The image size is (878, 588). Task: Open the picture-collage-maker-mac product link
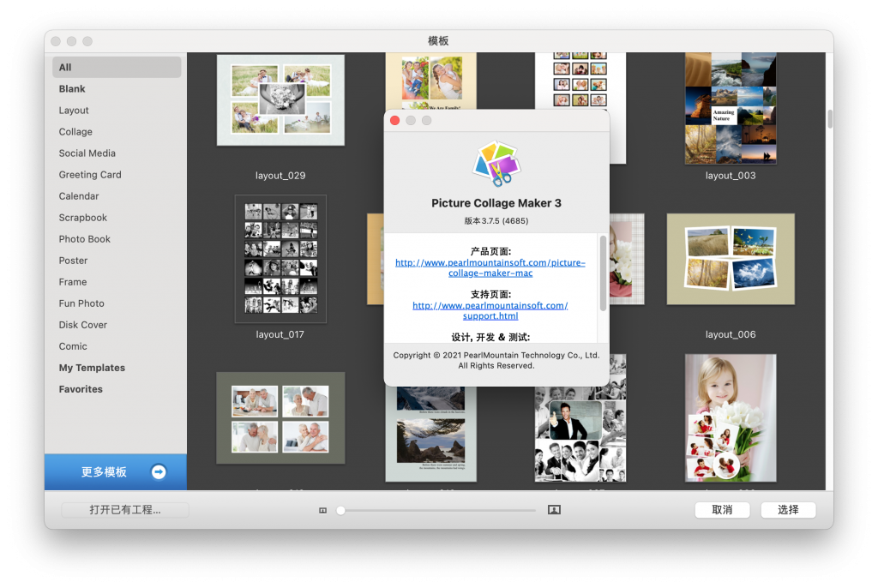tap(490, 267)
